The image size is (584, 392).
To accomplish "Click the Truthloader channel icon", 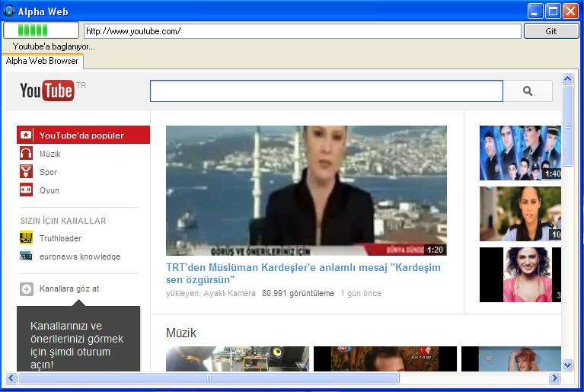I will 26,238.
